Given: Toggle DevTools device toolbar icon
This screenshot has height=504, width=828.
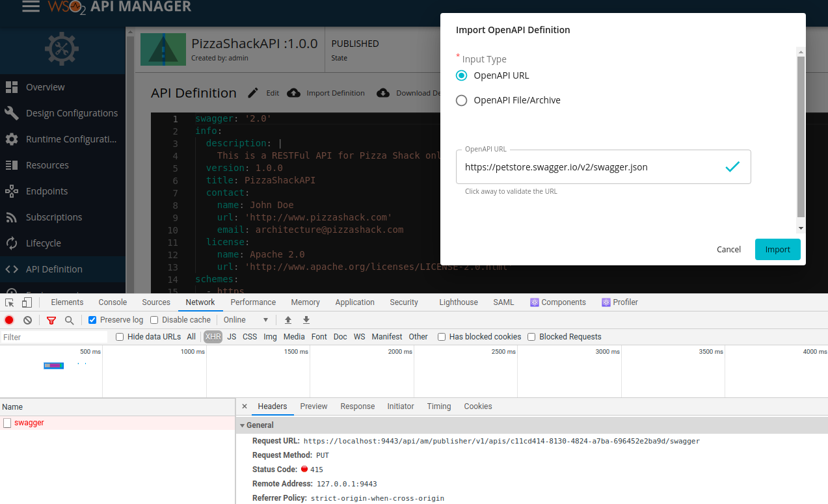Looking at the screenshot, I should pos(27,302).
